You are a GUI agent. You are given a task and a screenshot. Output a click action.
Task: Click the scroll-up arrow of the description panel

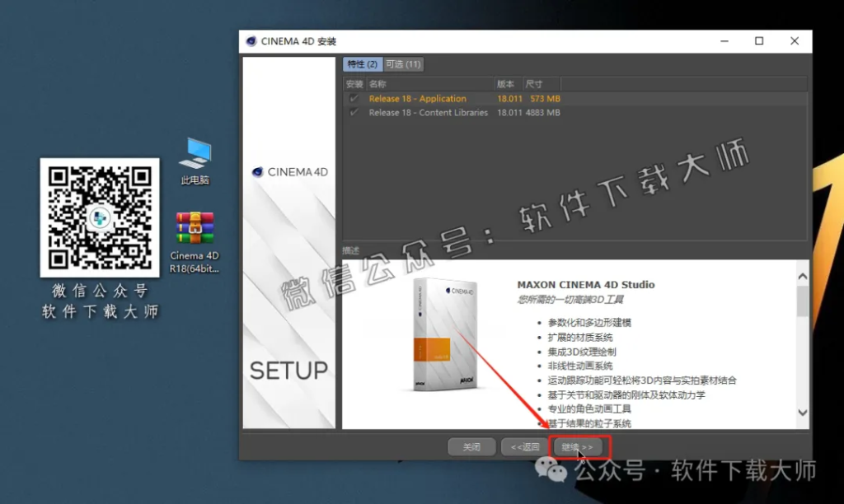click(801, 275)
